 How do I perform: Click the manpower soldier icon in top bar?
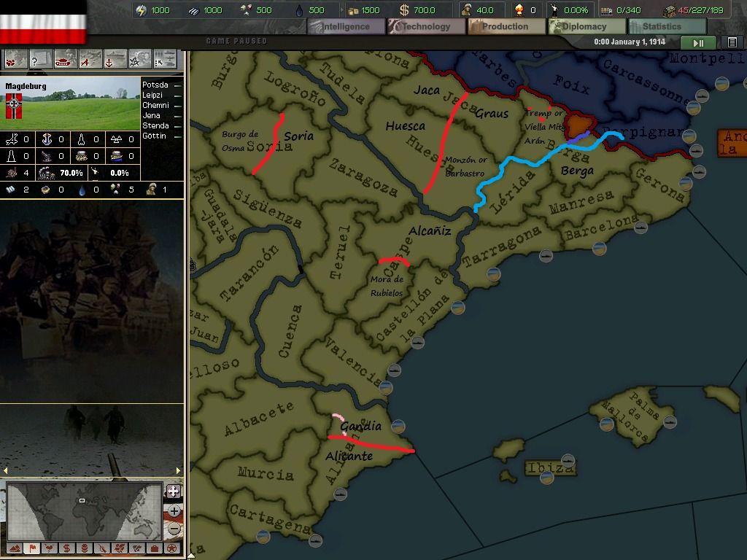tap(466, 10)
